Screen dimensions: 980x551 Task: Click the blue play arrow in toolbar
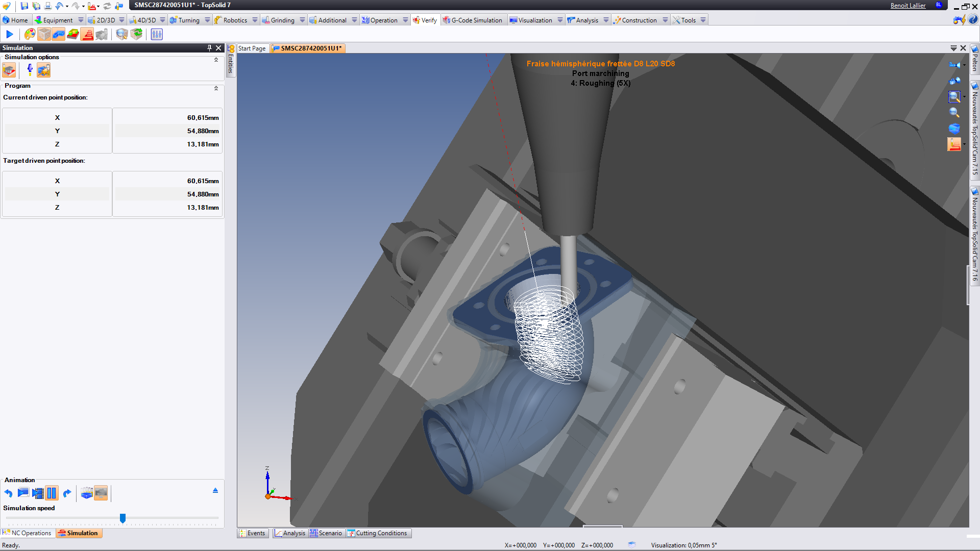(9, 34)
